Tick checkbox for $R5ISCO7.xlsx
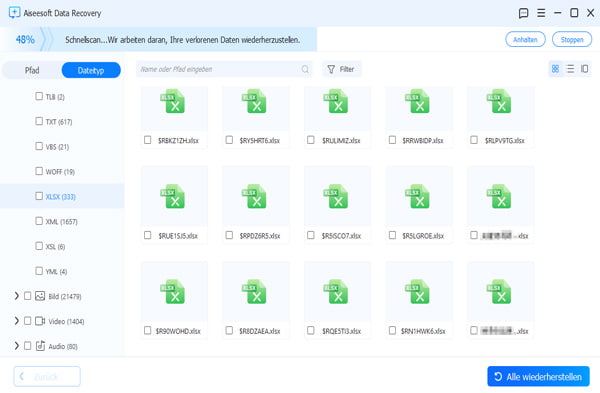The image size is (600, 393). pyautogui.click(x=310, y=235)
